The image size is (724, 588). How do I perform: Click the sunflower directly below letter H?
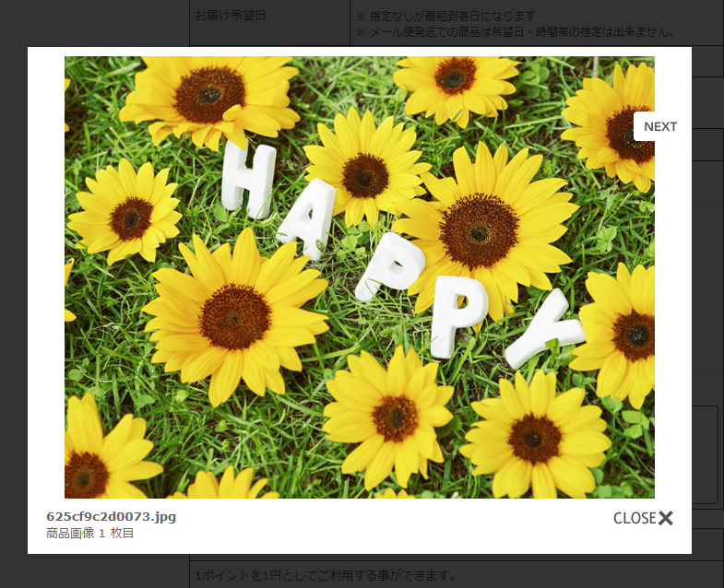[235, 315]
